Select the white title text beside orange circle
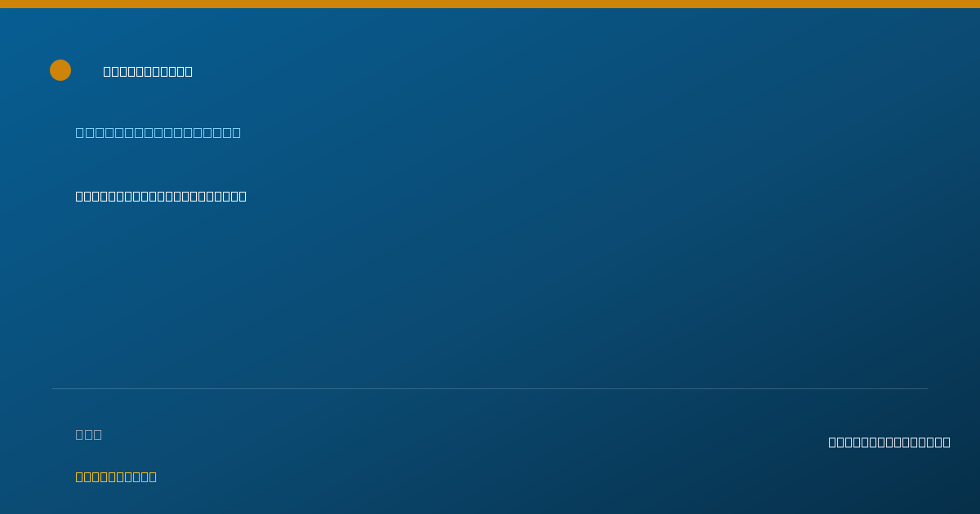 pyautogui.click(x=148, y=71)
